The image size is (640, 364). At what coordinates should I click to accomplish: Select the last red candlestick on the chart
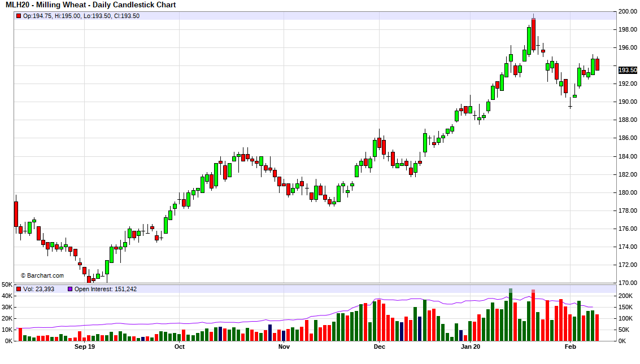click(x=597, y=64)
